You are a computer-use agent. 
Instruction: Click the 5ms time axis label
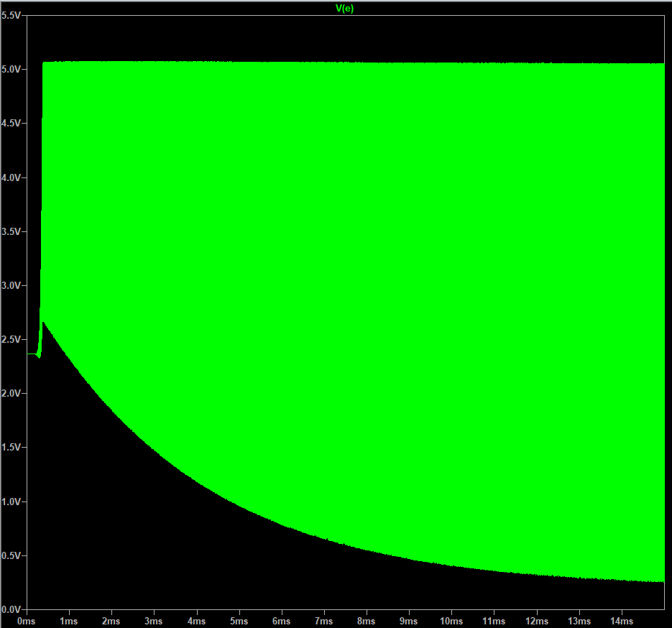click(239, 621)
